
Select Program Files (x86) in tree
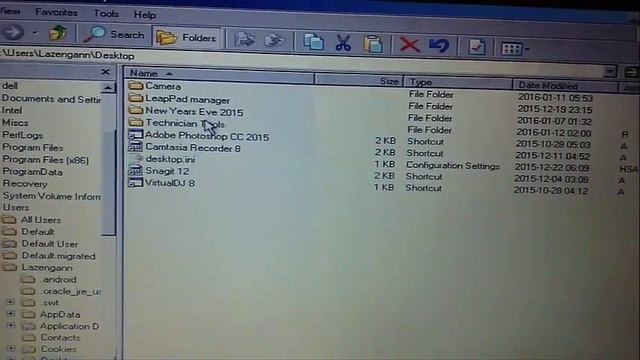point(45,160)
